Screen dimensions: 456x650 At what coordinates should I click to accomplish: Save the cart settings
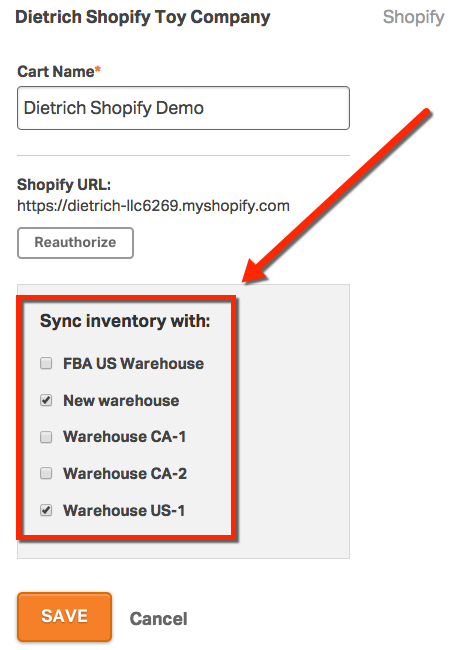pyautogui.click(x=64, y=616)
